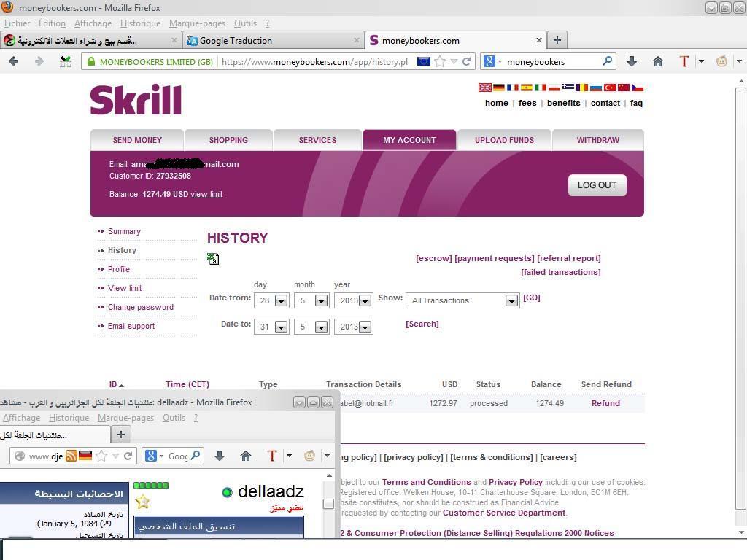
Task: Click the moneybookers search field
Action: [551, 61]
